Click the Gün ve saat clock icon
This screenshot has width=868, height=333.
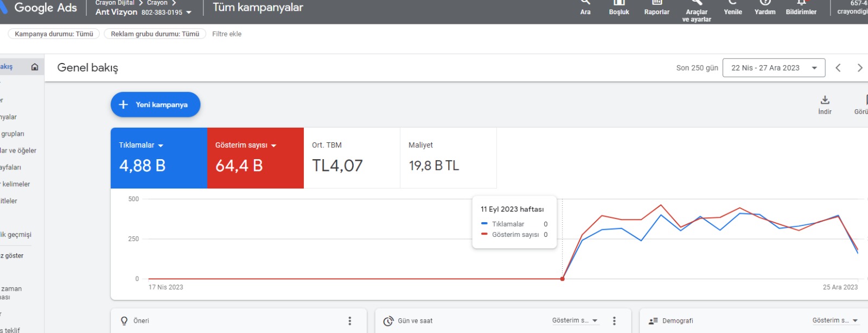(388, 321)
